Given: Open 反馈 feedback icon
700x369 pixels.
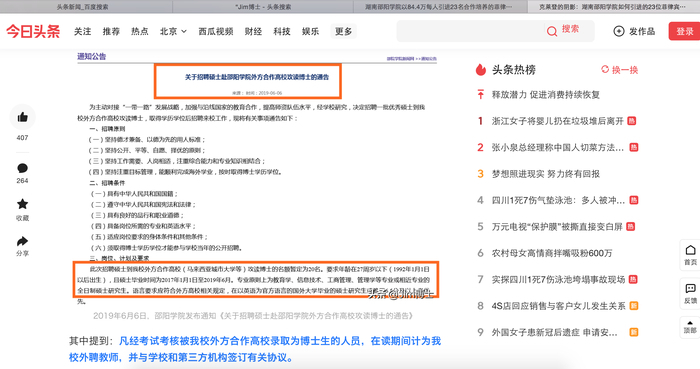Looking at the screenshot, I should [x=690, y=289].
